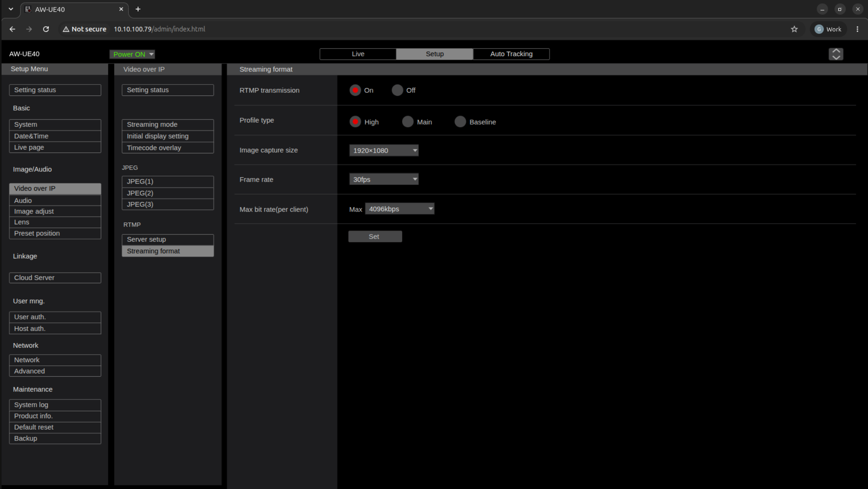This screenshot has width=868, height=489.
Task: Open JPEG(2) settings
Action: click(x=168, y=193)
